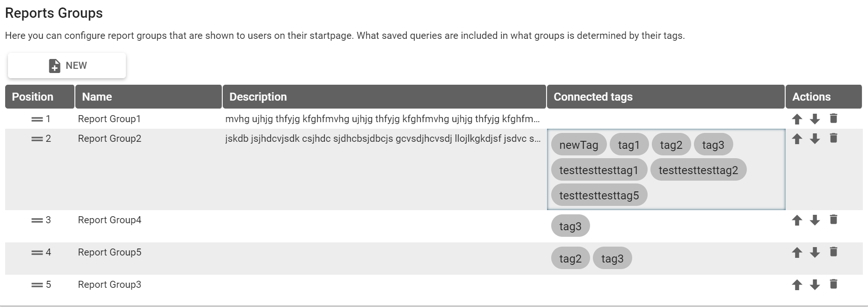
Task: Delete Report Group1
Action: 833,118
